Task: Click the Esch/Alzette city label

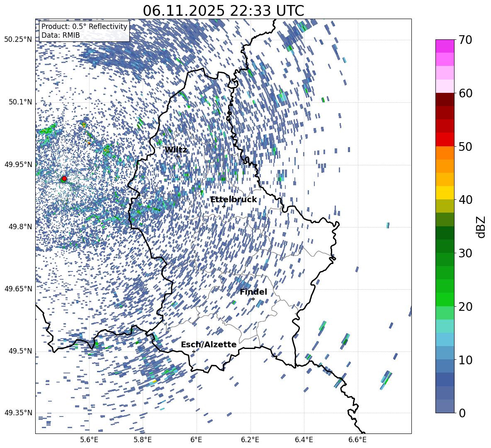Action: click(209, 344)
